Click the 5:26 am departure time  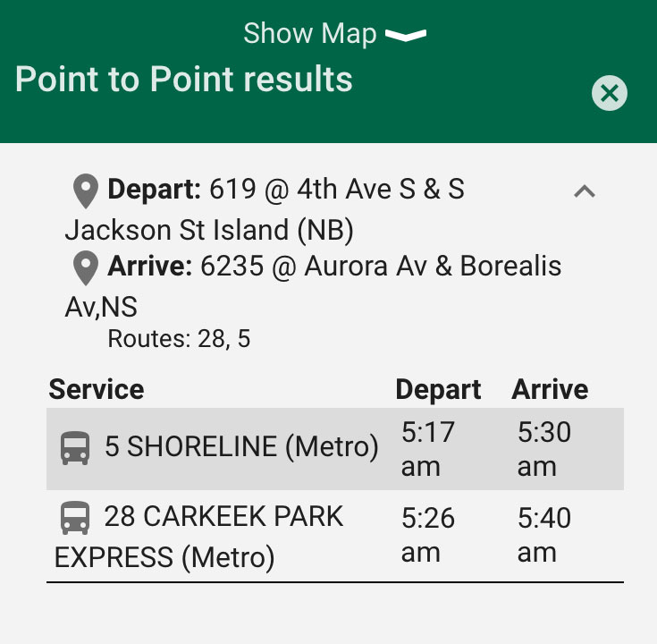click(428, 535)
